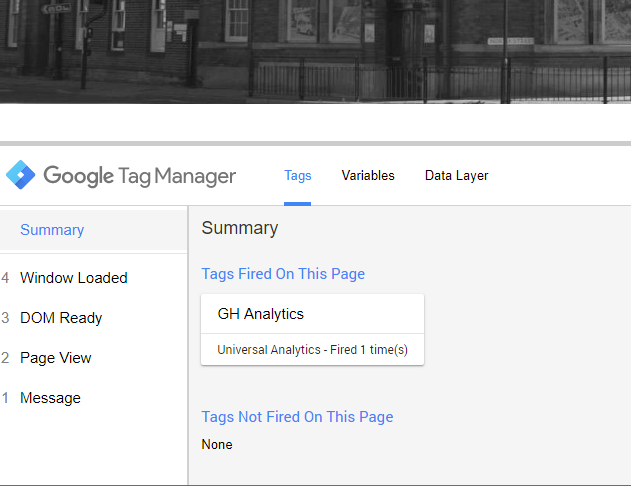Viewport: 631px width, 486px height.
Task: Click 'Universal Analytics - Fired 1 time(s)' text
Action: click(312, 350)
